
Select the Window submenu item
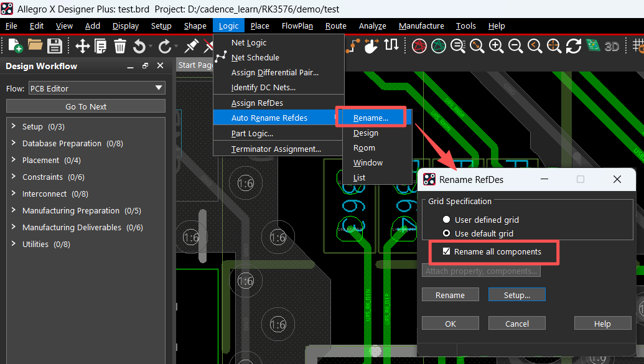(x=368, y=162)
